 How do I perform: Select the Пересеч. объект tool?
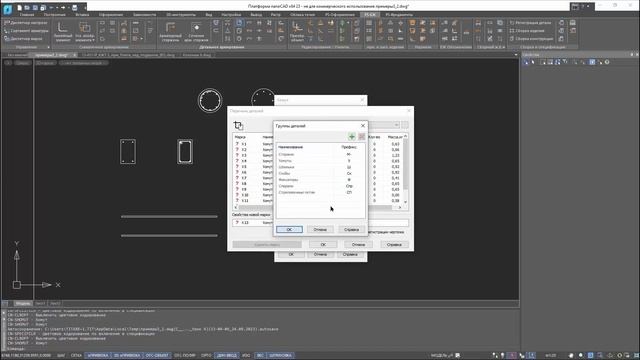click(297, 32)
